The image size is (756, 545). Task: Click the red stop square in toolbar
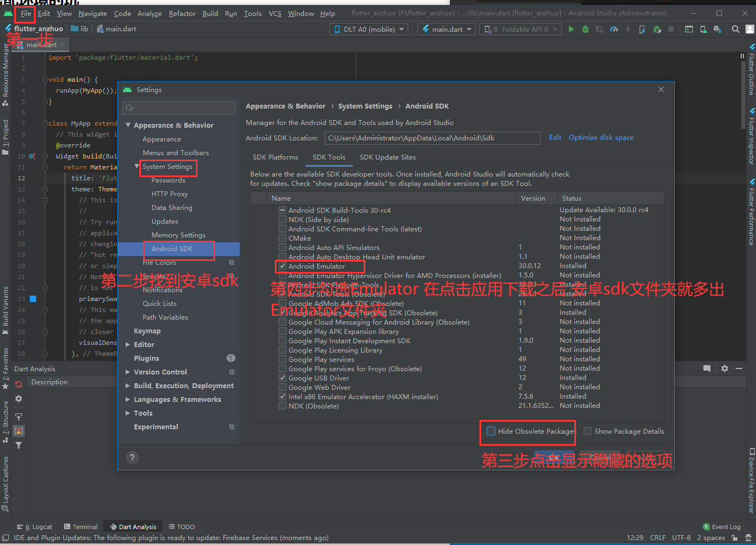(x=671, y=29)
